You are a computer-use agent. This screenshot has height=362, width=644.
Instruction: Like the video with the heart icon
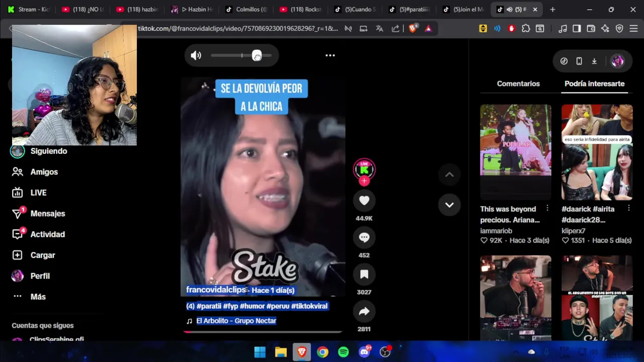[x=364, y=201]
